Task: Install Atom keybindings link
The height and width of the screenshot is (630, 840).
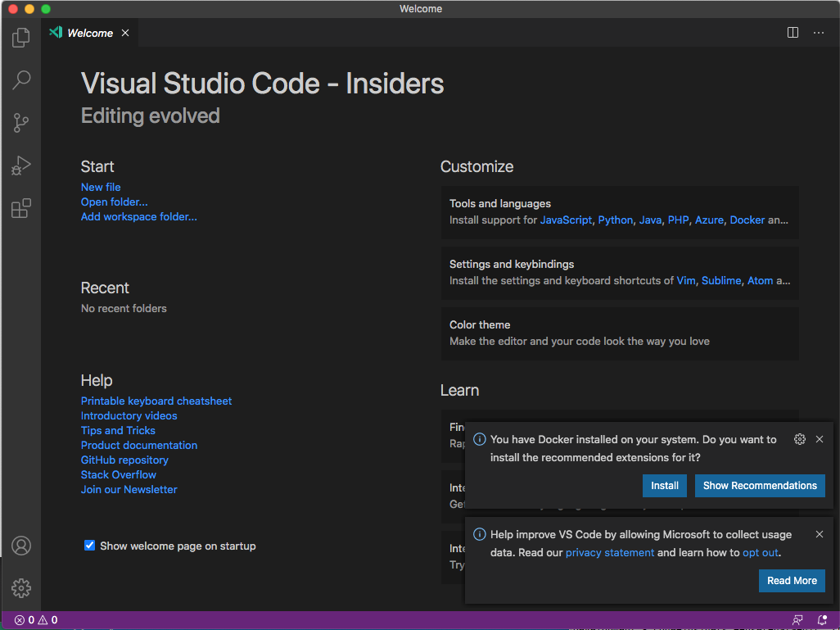Action: (x=760, y=280)
